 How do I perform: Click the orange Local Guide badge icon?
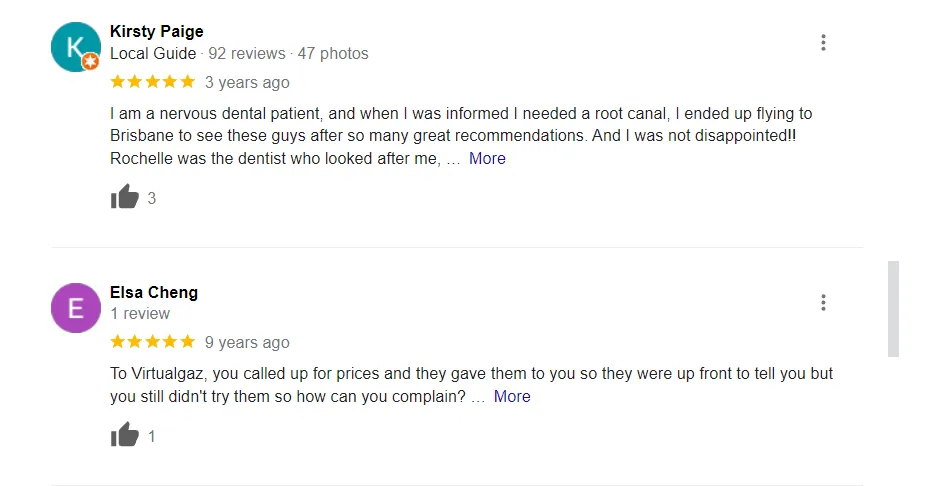click(91, 62)
